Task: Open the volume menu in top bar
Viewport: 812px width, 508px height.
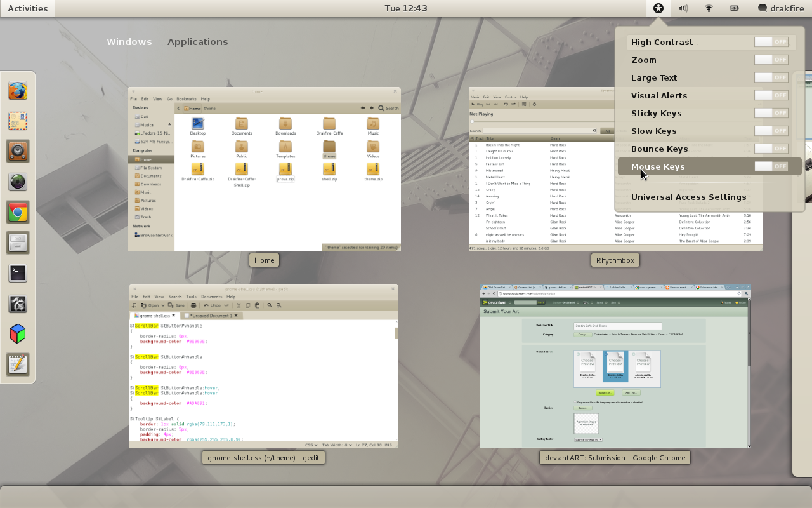Action: tap(683, 8)
